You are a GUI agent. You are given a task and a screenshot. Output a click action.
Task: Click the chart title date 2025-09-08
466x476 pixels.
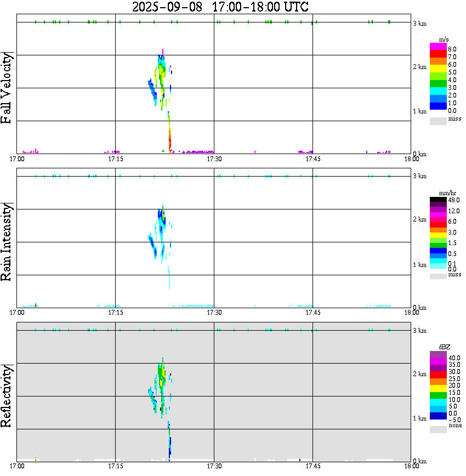167,7
